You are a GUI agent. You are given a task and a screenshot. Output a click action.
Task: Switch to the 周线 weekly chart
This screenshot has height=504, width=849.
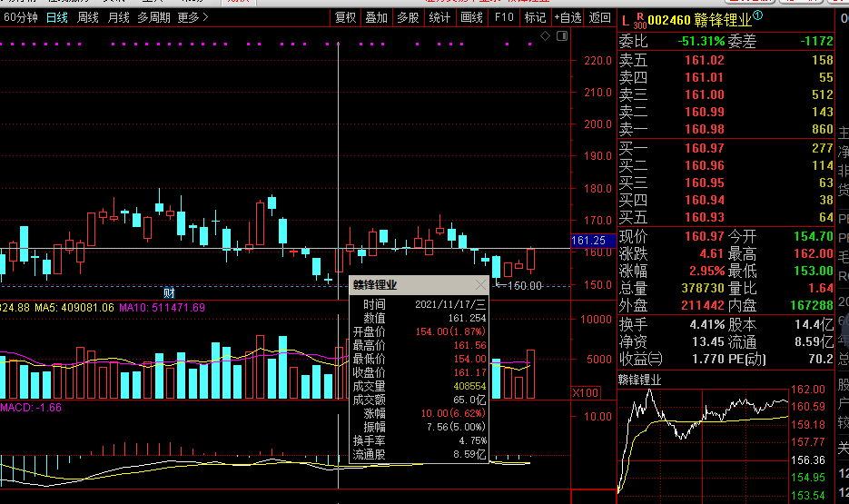88,18
